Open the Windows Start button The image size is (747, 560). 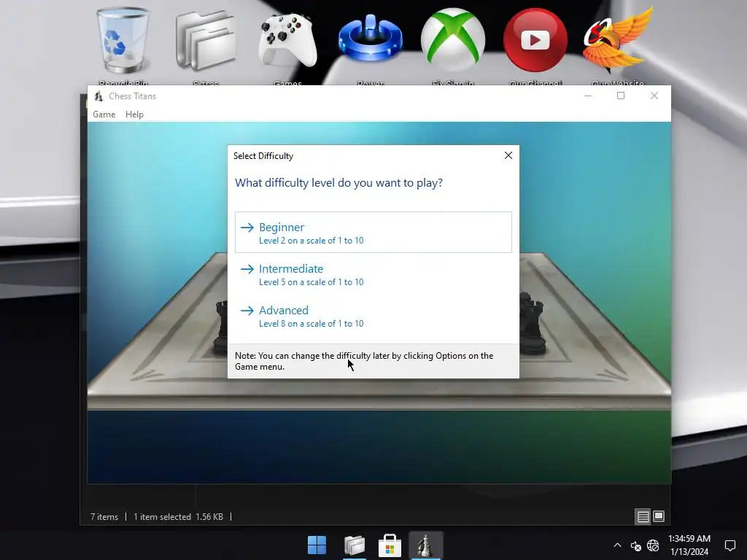[x=317, y=545]
